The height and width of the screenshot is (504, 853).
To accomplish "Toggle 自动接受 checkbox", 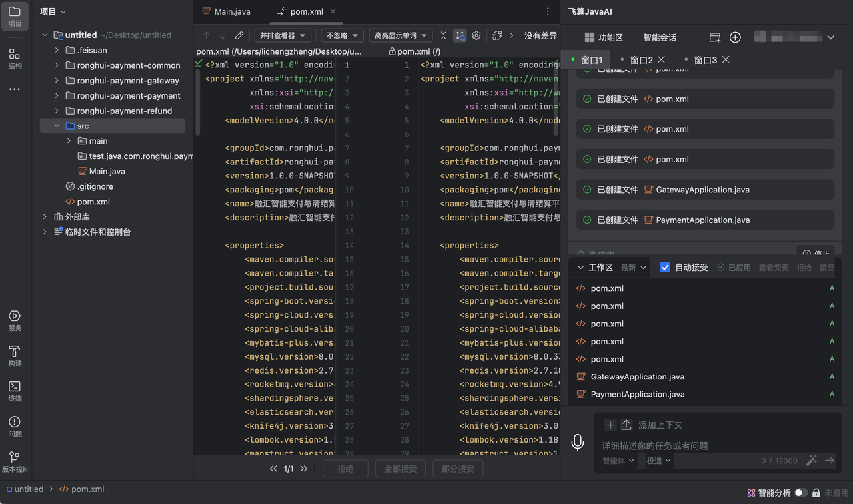I will tap(664, 267).
